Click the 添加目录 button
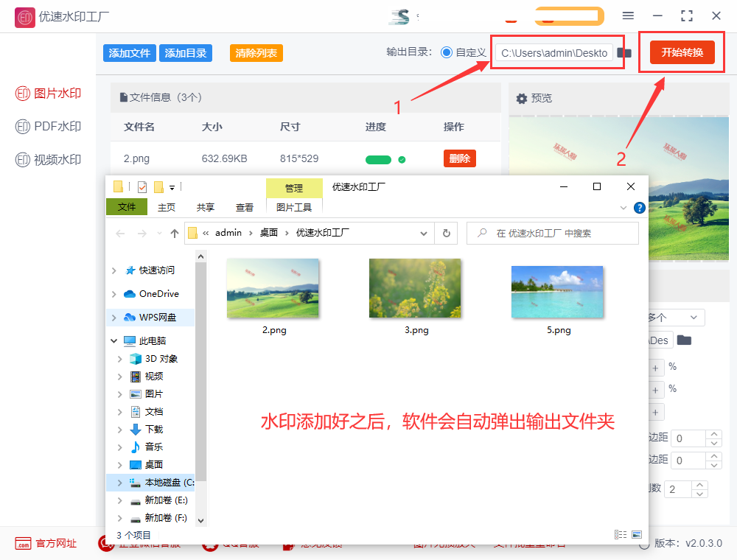This screenshot has height=560, width=737. click(x=186, y=53)
